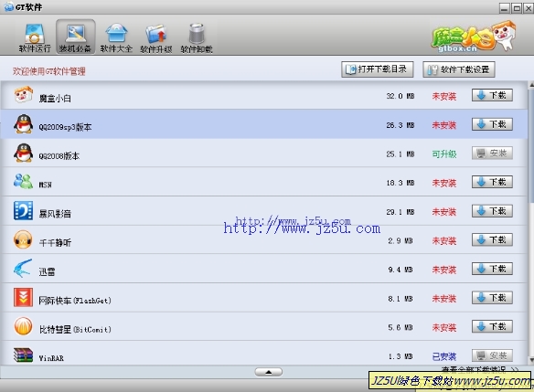
Task: Click the 25.1 MB size value
Action: (x=400, y=154)
